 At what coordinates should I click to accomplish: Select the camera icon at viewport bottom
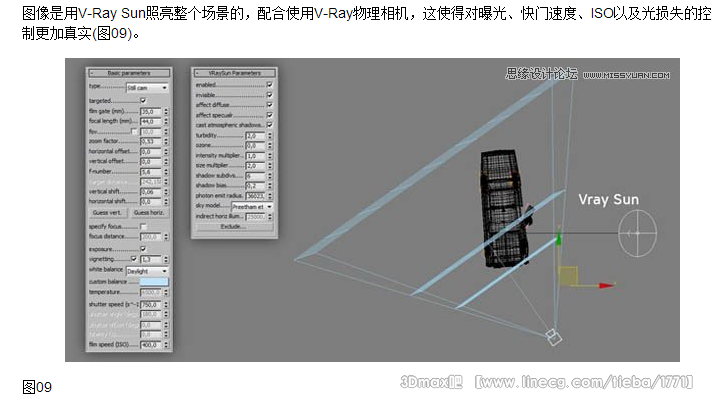click(x=554, y=337)
